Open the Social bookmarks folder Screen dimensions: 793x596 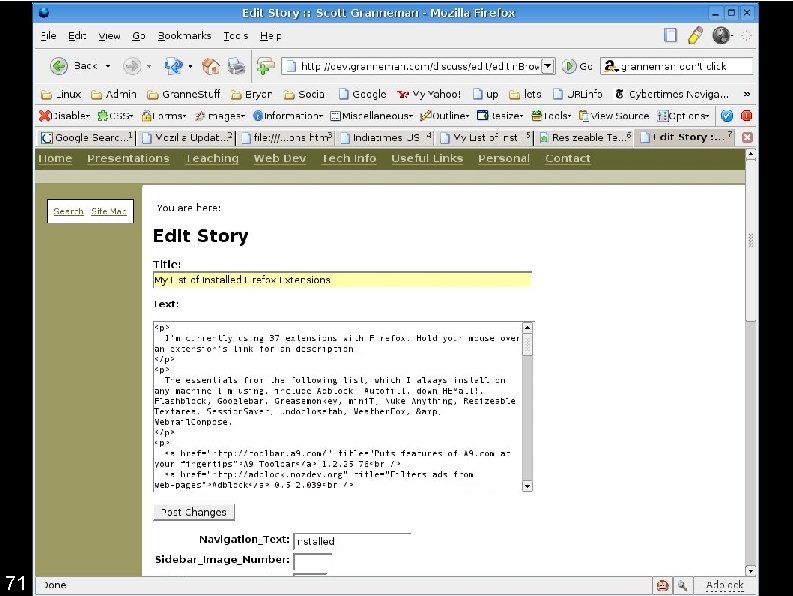pyautogui.click(x=303, y=94)
